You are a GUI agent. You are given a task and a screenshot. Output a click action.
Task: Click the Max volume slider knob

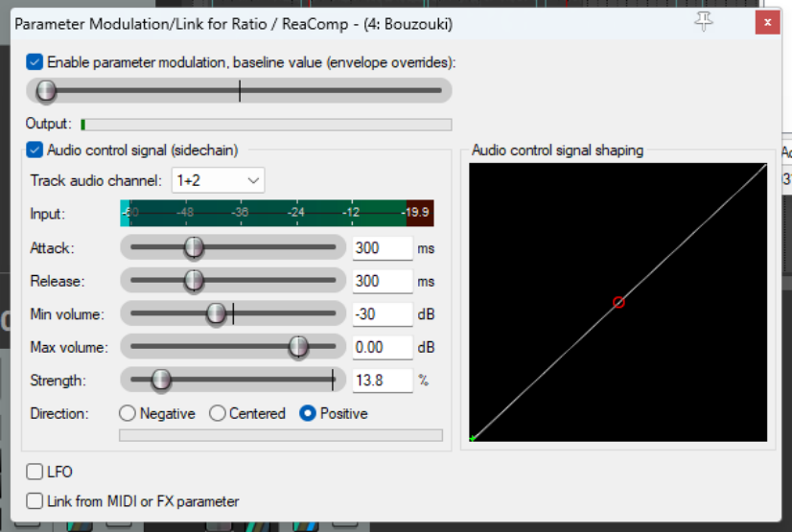pos(298,347)
